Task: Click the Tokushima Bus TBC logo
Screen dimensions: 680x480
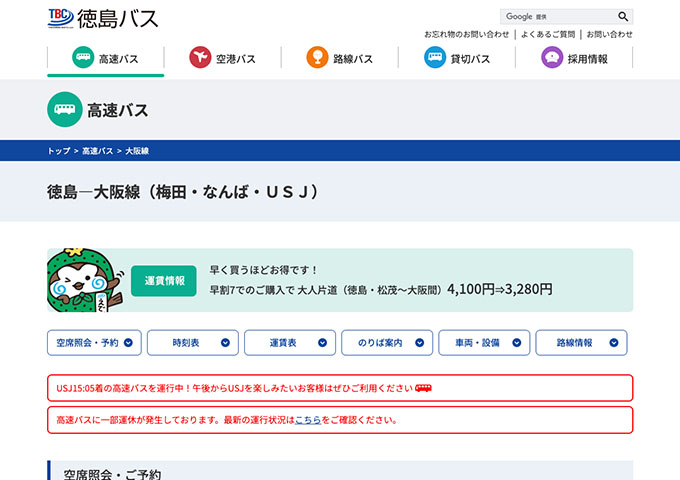Action: click(x=103, y=18)
